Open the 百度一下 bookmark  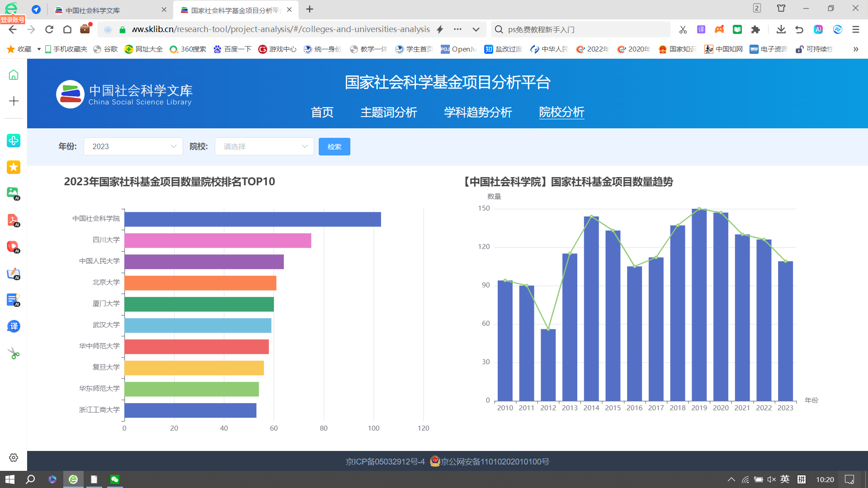232,49
